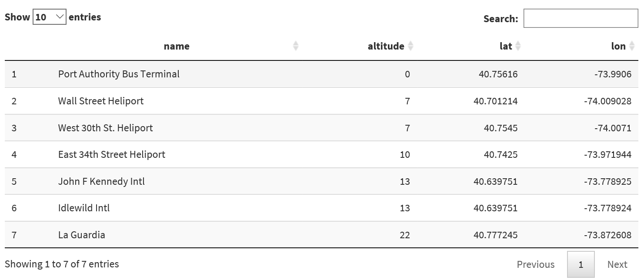Click the West 30th St. Heliport entry
Viewport: 644px width, 280px height.
coord(106,128)
